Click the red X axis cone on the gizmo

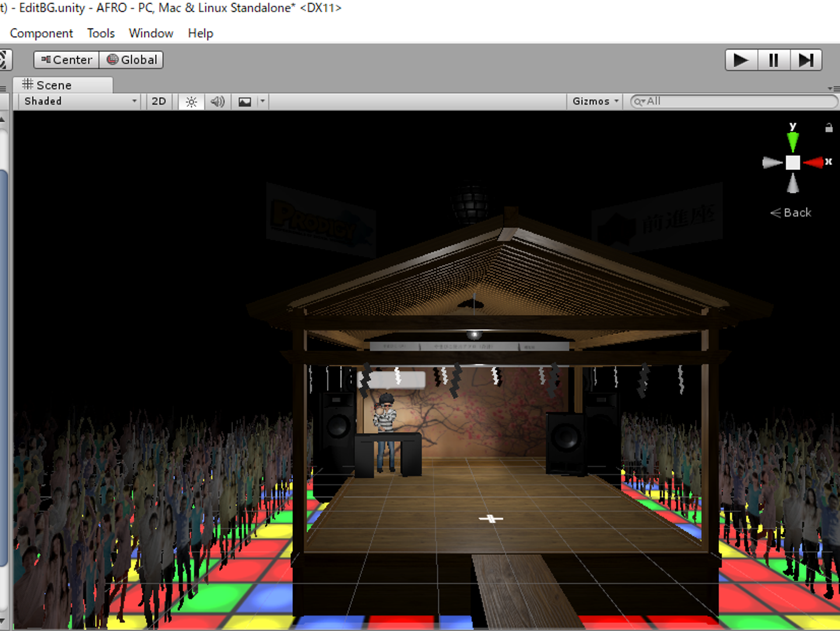(813, 162)
